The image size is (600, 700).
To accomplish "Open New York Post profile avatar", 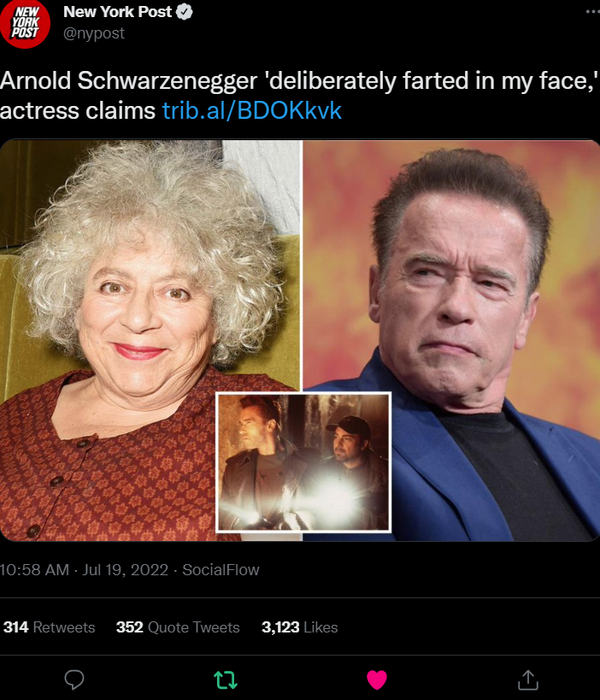I will (x=25, y=24).
